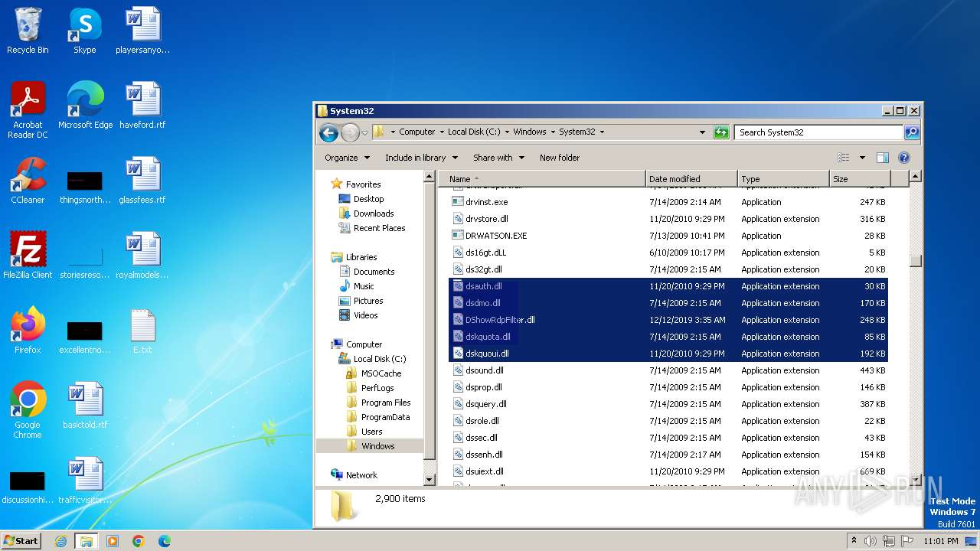Image resolution: width=980 pixels, height=551 pixels.
Task: Click the Search System32 field
Action: [x=818, y=132]
